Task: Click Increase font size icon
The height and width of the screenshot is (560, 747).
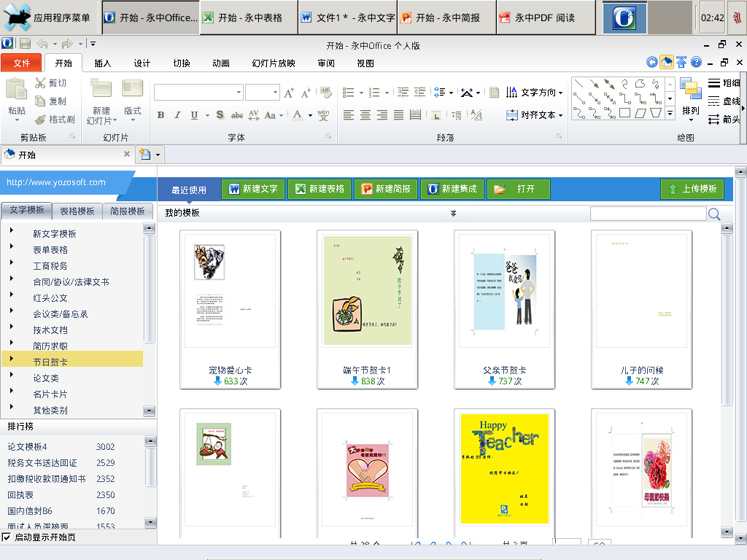Action: point(289,93)
